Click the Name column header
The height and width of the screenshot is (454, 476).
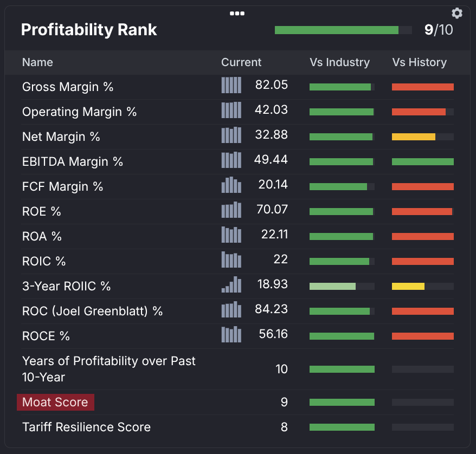pyautogui.click(x=37, y=62)
